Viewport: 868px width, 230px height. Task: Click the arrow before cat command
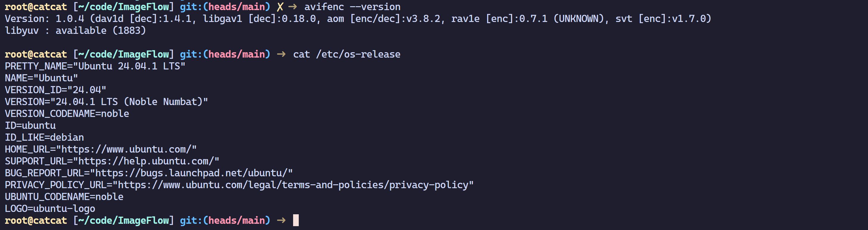(281, 54)
